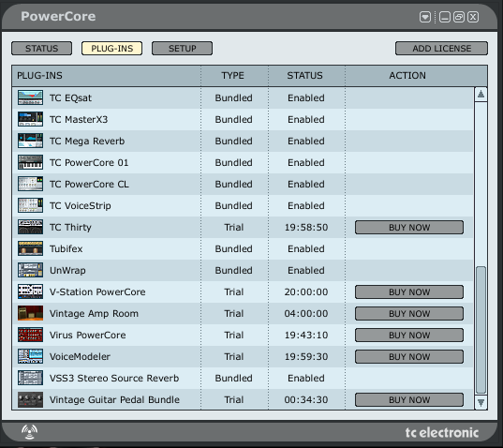Select the Vintage Amp Room thumbnail icon
503x448 pixels.
coord(30,313)
